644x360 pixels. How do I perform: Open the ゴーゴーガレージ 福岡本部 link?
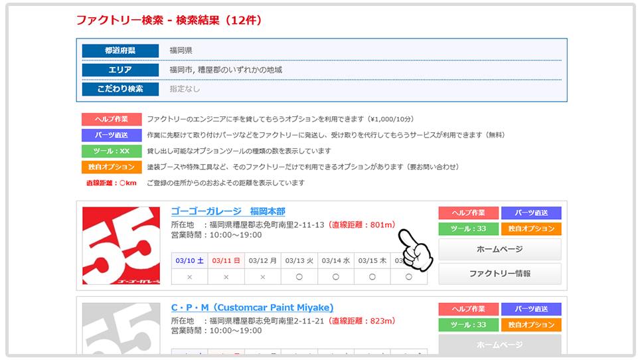point(228,211)
